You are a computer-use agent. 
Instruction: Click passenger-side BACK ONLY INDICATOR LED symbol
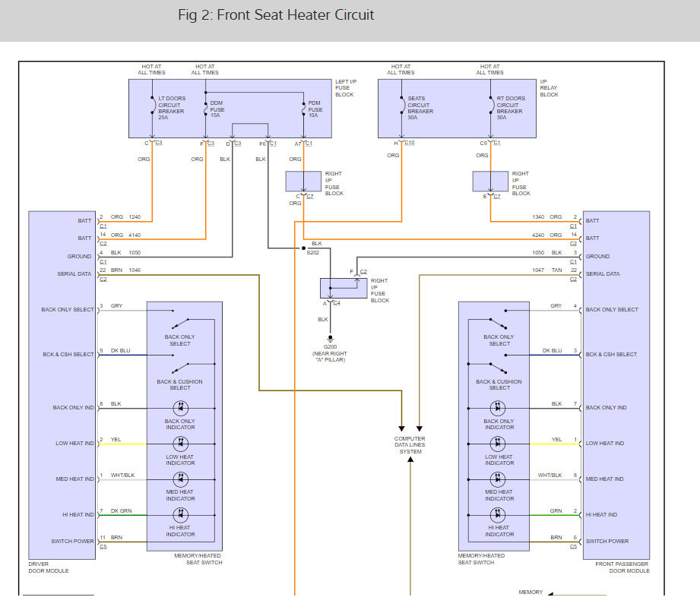[498, 408]
